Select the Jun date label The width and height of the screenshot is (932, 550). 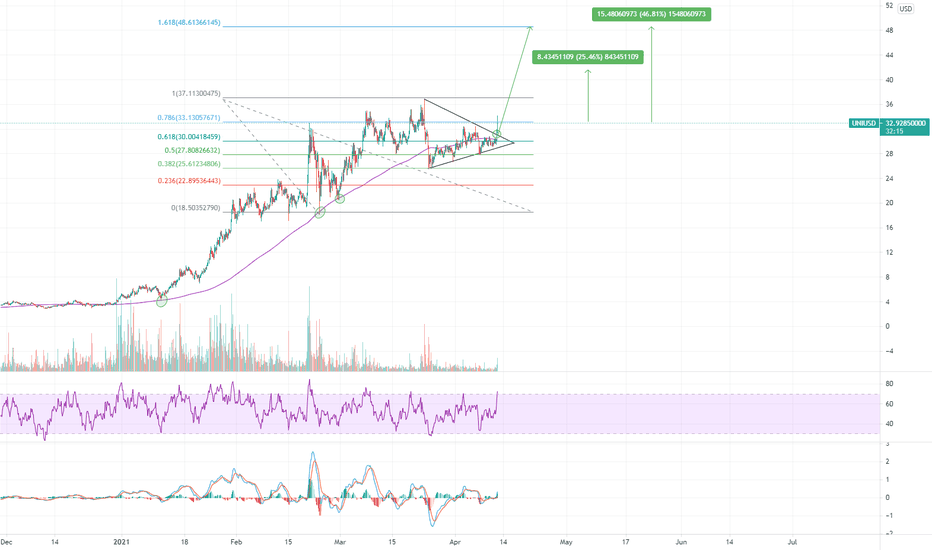click(x=681, y=542)
